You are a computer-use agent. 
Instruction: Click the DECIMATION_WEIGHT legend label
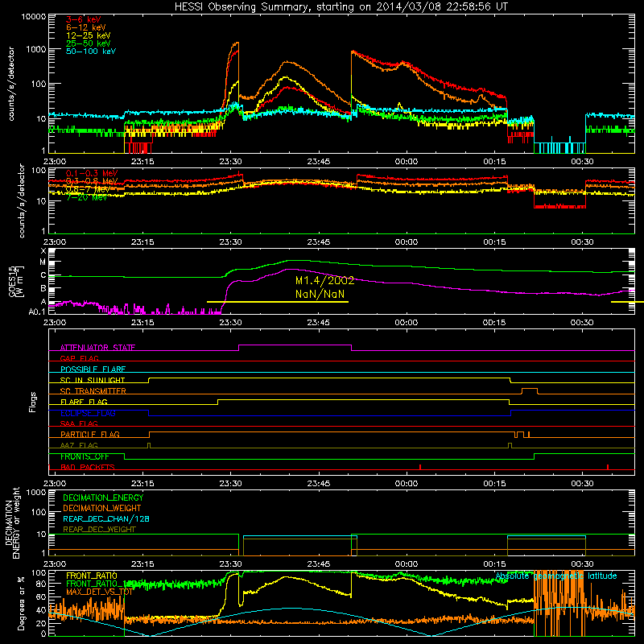(102, 508)
